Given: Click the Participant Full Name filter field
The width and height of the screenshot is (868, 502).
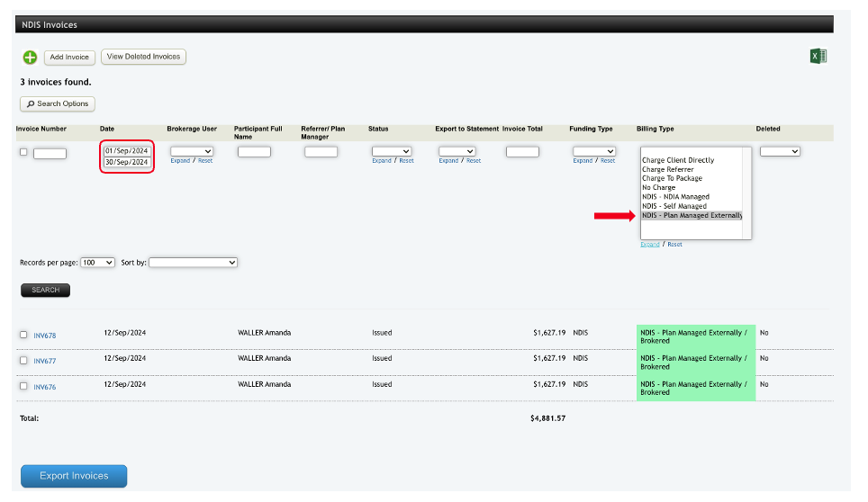Looking at the screenshot, I should [254, 152].
